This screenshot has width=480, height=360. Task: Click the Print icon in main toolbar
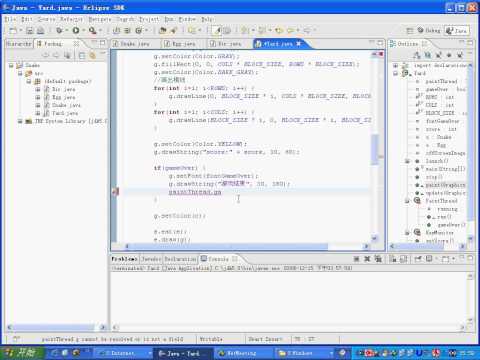[40, 31]
